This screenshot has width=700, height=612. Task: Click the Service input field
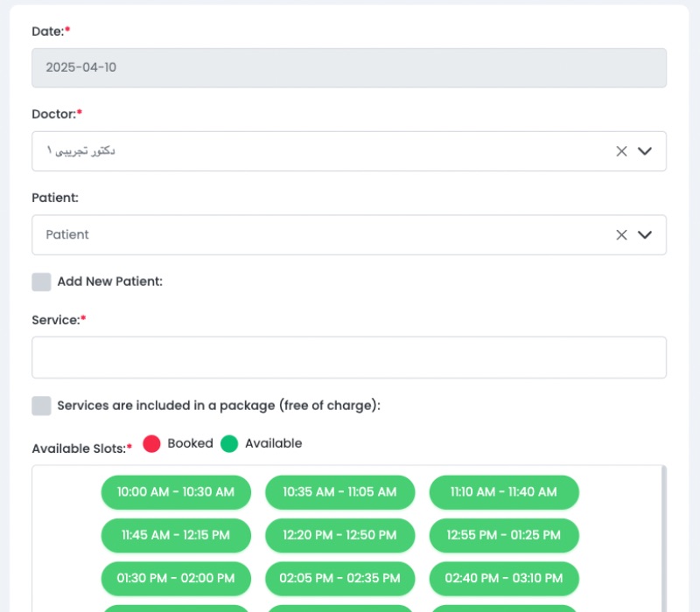(x=348, y=358)
